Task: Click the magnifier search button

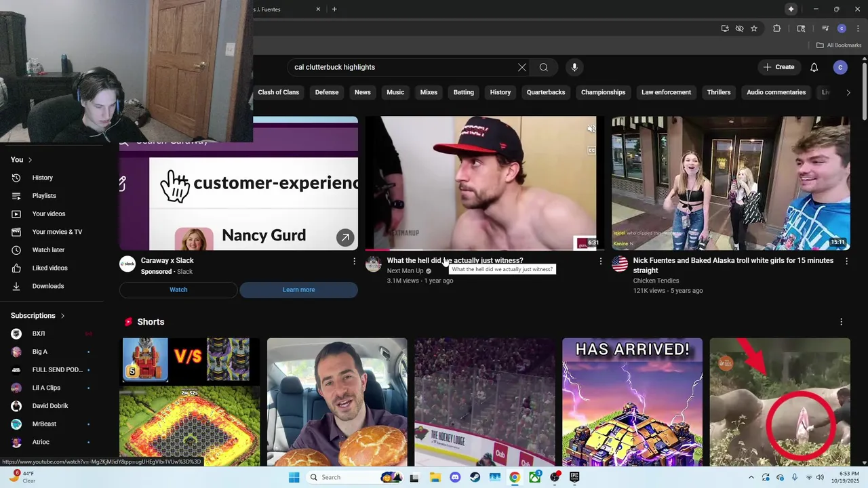Action: pyautogui.click(x=544, y=67)
